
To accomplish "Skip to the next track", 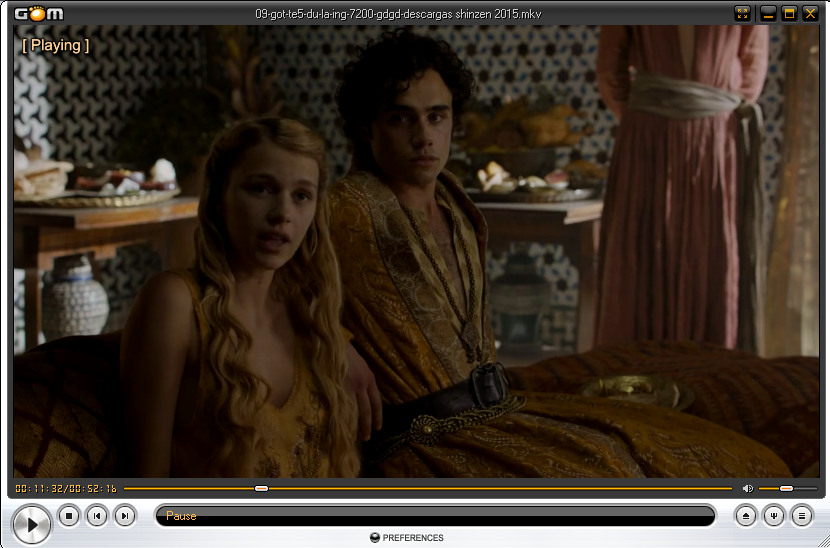I will point(125,516).
